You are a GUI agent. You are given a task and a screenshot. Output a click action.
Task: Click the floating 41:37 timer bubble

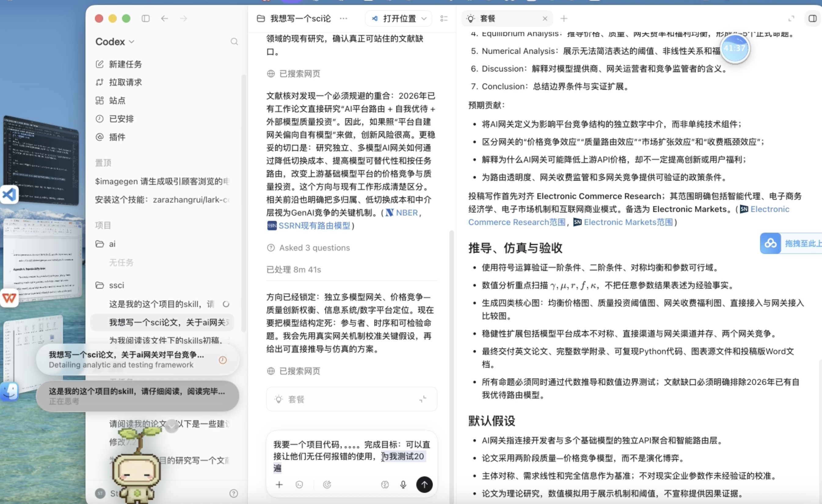point(735,48)
